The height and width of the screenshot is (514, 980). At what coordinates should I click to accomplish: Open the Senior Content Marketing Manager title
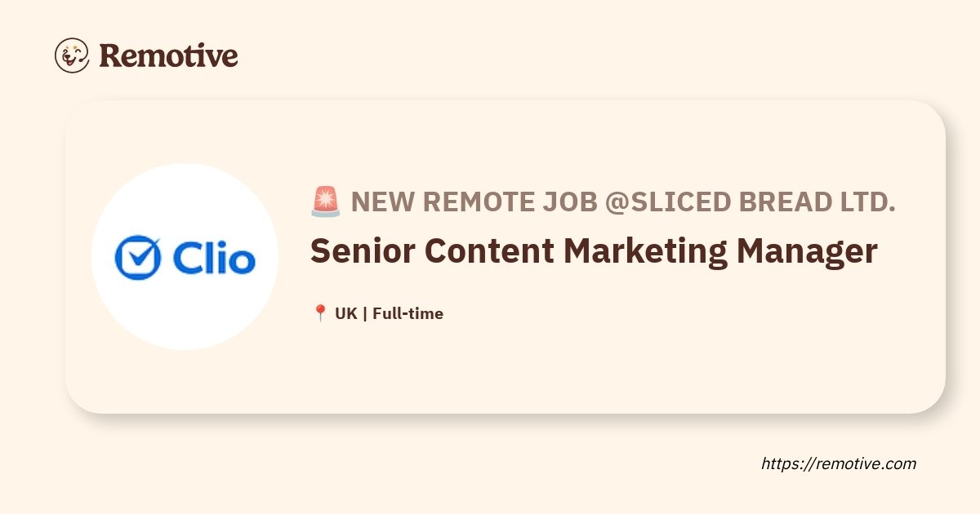[594, 251]
